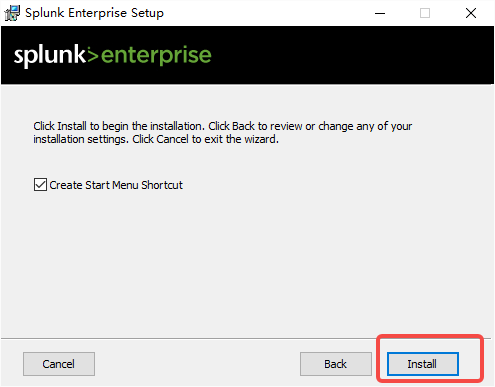Click the Install button to begin installation

[x=423, y=364]
